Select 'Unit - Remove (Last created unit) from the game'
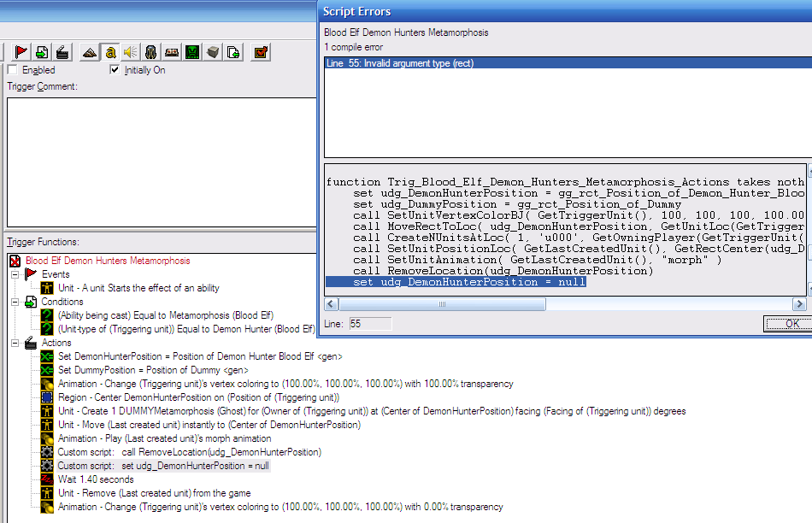812x523 pixels. tap(155, 493)
